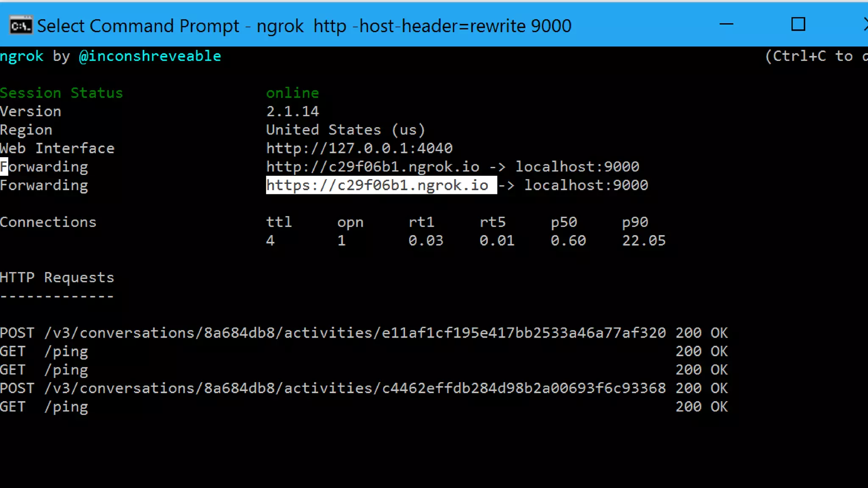Click the Session Status label
Image resolution: width=868 pixels, height=488 pixels.
61,93
